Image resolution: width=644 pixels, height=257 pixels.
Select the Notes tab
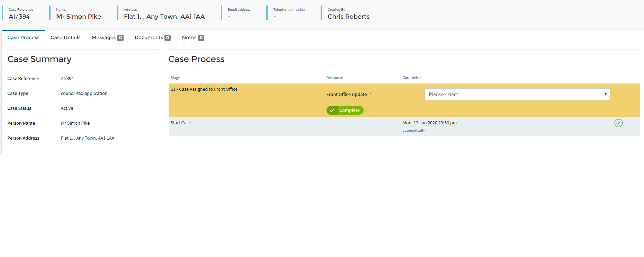pos(189,37)
